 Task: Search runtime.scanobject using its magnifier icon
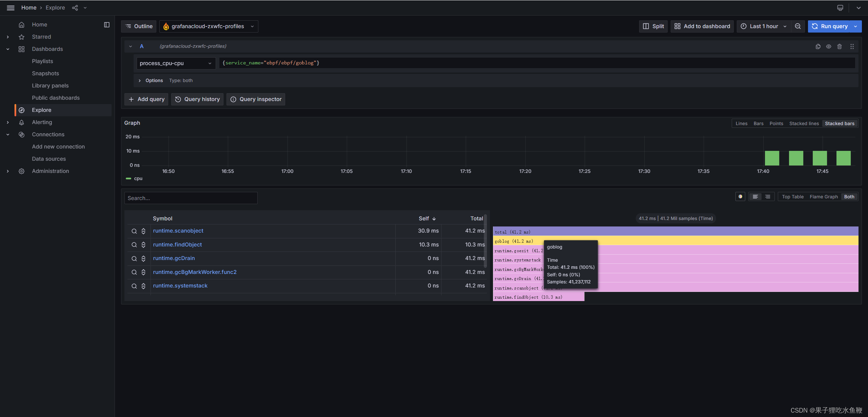tap(134, 231)
